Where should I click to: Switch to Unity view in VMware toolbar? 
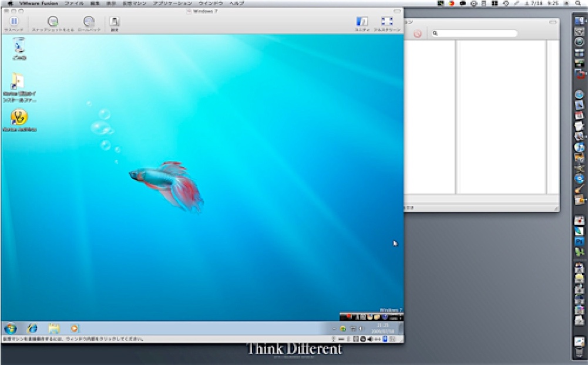point(362,21)
